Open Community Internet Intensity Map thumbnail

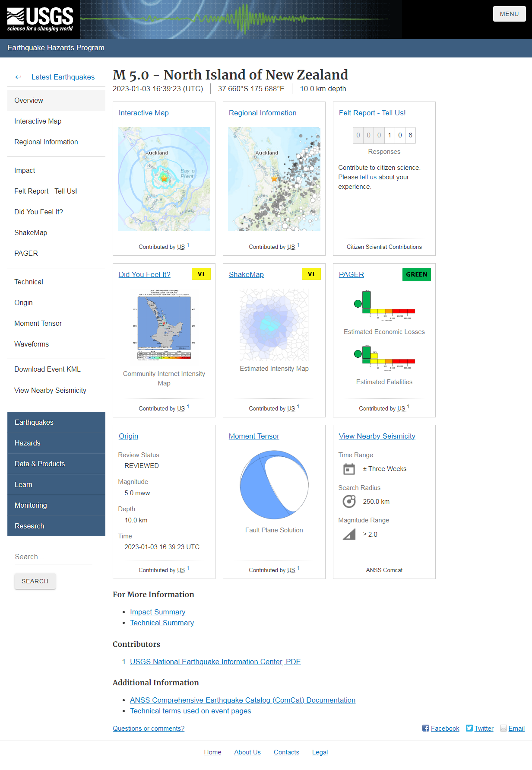[164, 325]
